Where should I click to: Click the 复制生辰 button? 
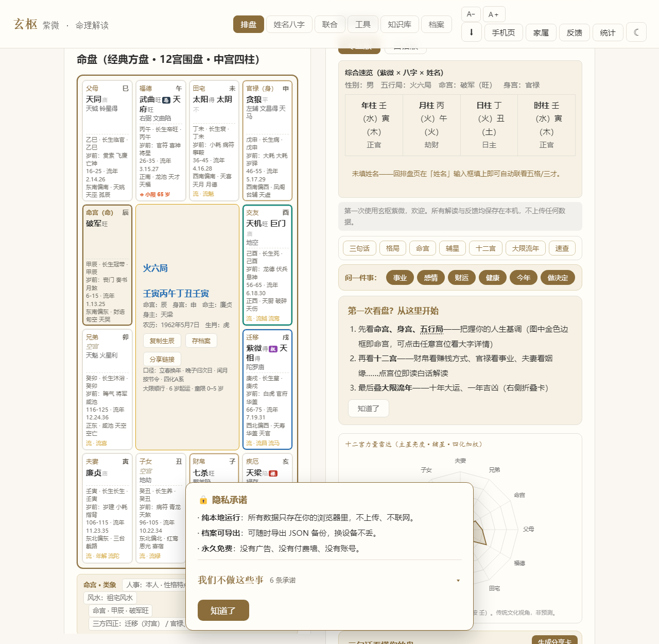(x=162, y=341)
